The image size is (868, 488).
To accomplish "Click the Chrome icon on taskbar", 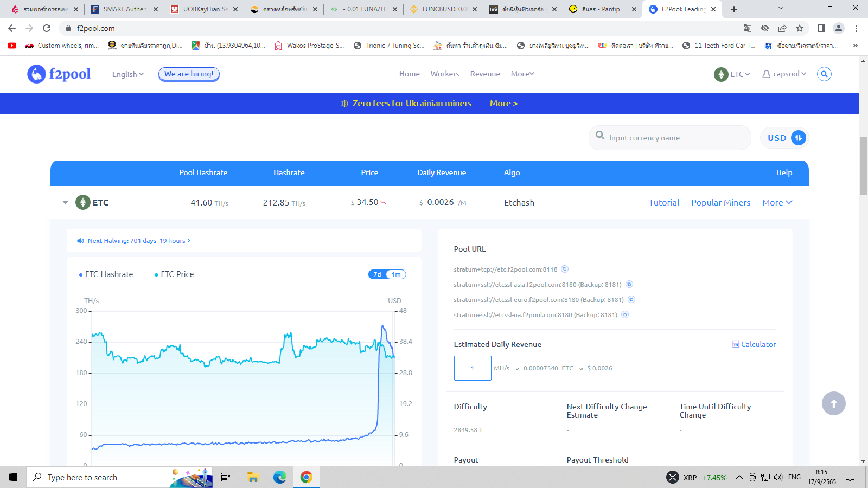I will (x=307, y=477).
